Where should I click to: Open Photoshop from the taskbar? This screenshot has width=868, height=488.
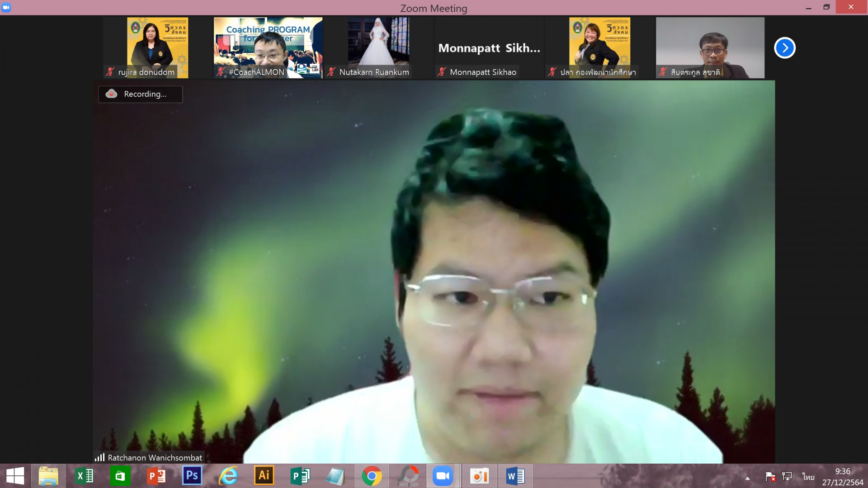pyautogui.click(x=192, y=476)
